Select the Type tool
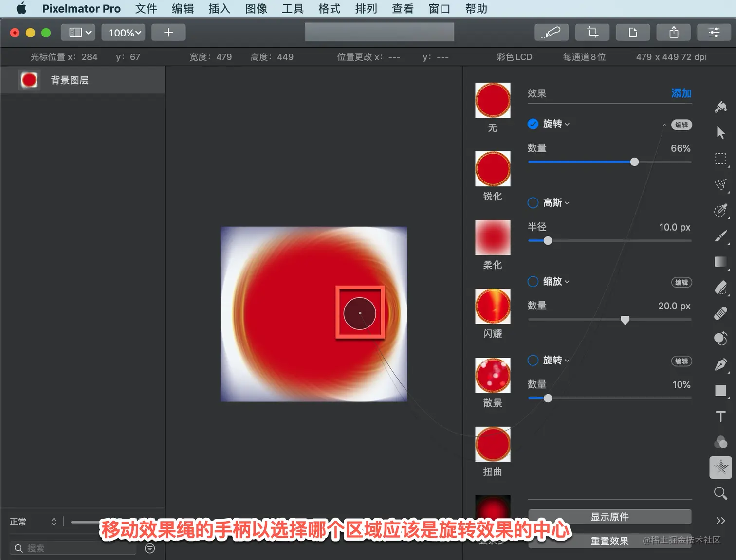 [721, 416]
